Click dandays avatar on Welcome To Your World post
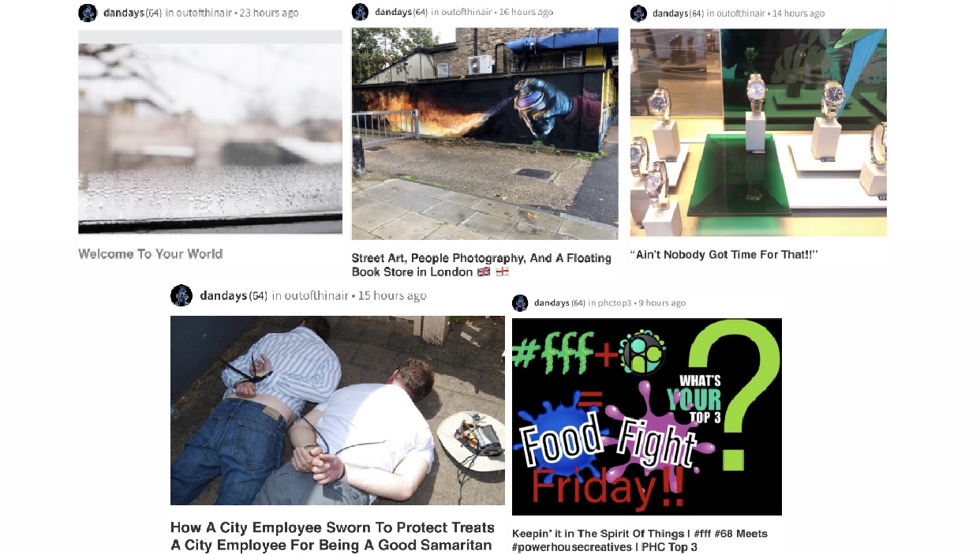The image size is (980, 555). 88,13
